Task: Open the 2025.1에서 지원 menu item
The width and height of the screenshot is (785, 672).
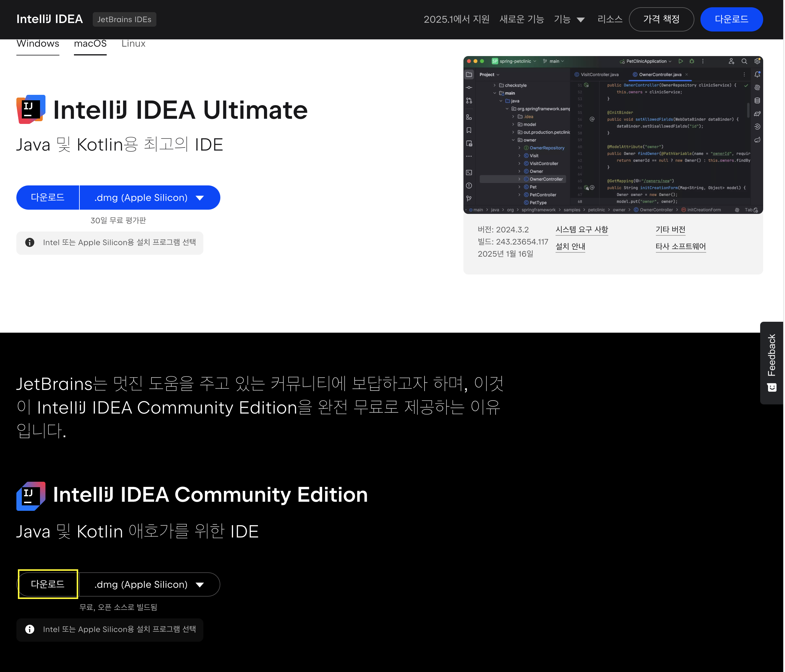Action: [456, 19]
